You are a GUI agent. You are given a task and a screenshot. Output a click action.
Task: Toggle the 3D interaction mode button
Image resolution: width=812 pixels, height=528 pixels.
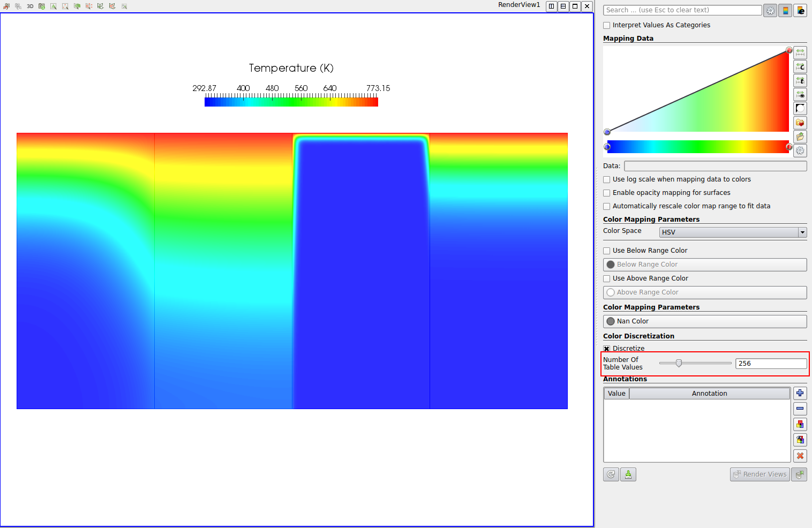(30, 6)
